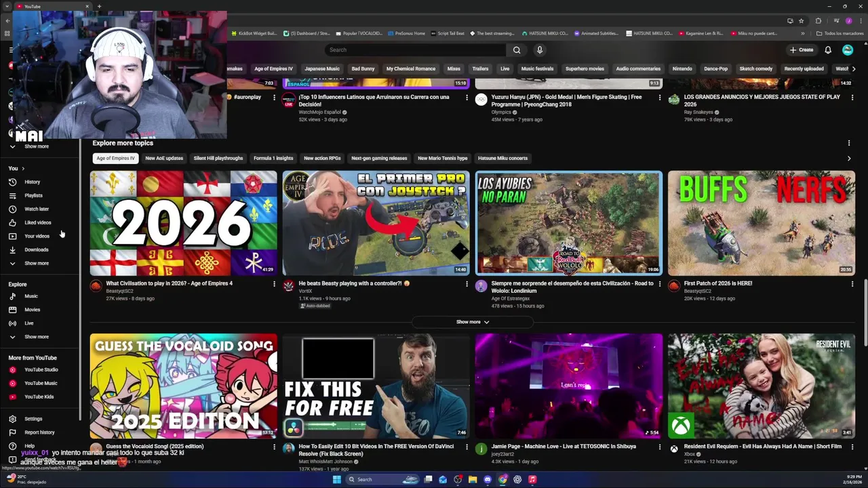Open the account avatar menu
This screenshot has height=488, width=868.
click(x=848, y=49)
